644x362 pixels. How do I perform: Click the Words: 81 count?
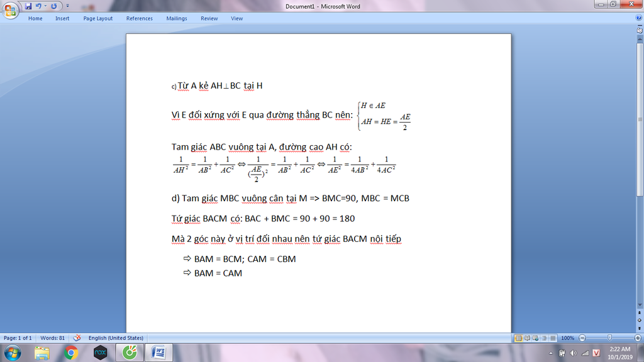[53, 338]
